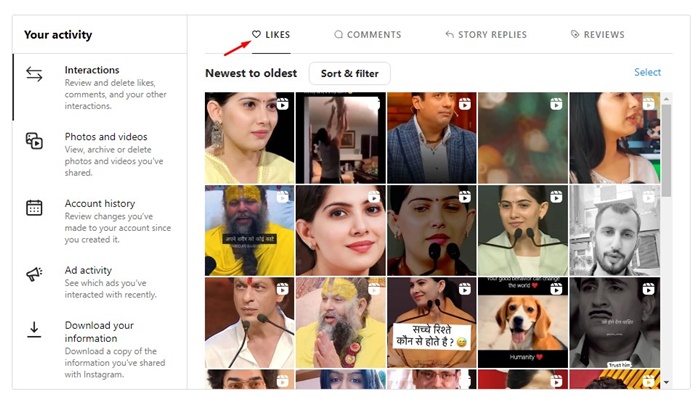The height and width of the screenshot is (399, 700).
Task: Click the scrollbar up arrow
Action: tap(667, 99)
